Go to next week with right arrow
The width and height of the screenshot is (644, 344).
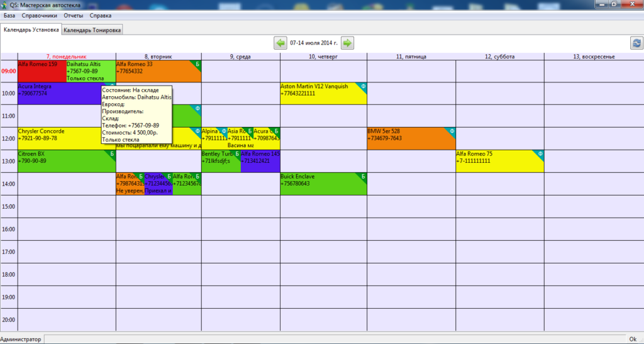coord(347,43)
